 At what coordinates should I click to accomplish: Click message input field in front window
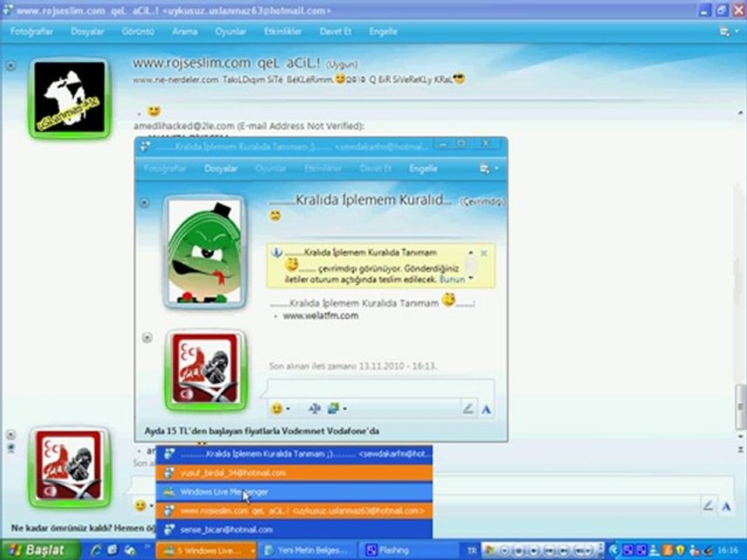381,388
